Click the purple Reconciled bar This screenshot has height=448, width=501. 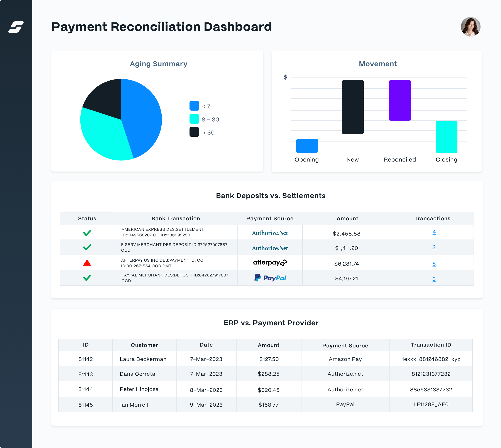[399, 100]
